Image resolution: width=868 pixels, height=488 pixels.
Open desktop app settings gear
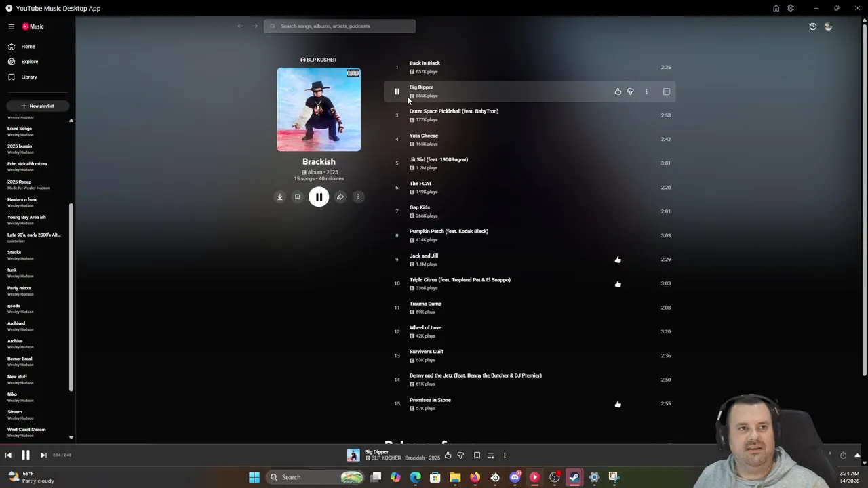tap(791, 8)
